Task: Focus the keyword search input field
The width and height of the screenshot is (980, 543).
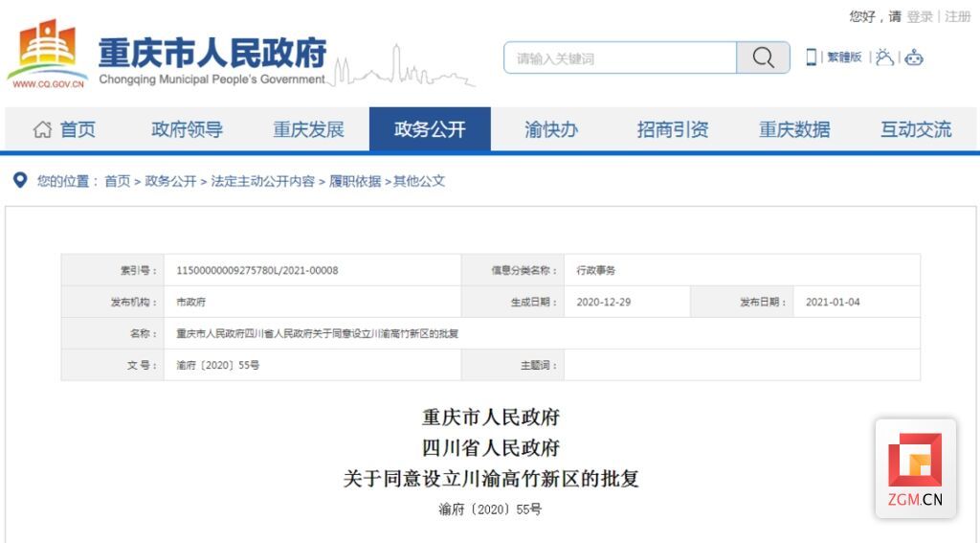Action: point(620,57)
